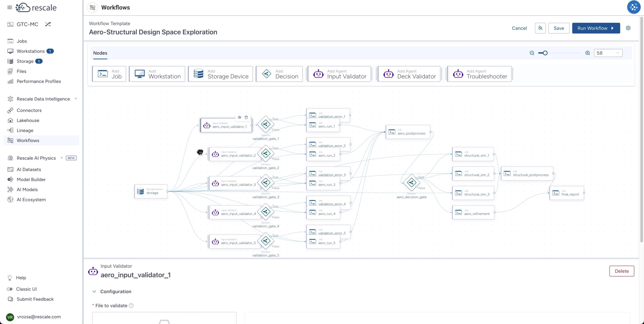Click the Run Workflow button
This screenshot has width=644, height=324.
[596, 28]
